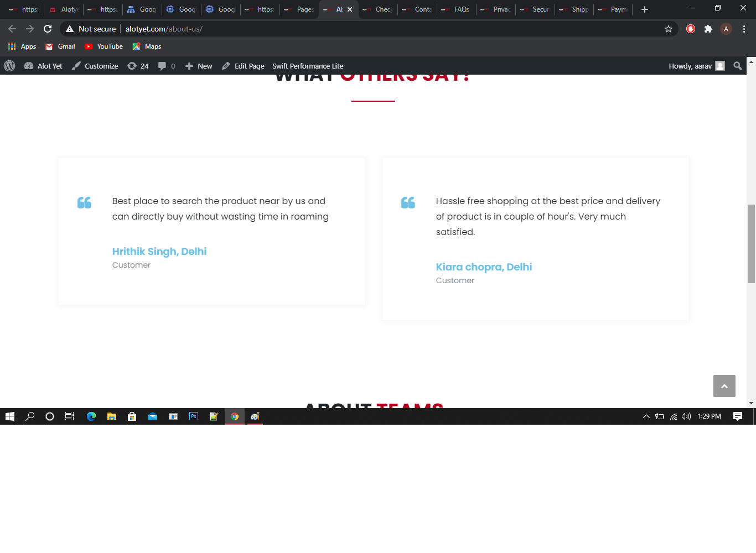
Task: Bookmark this page with the star icon
Action: 668,29
